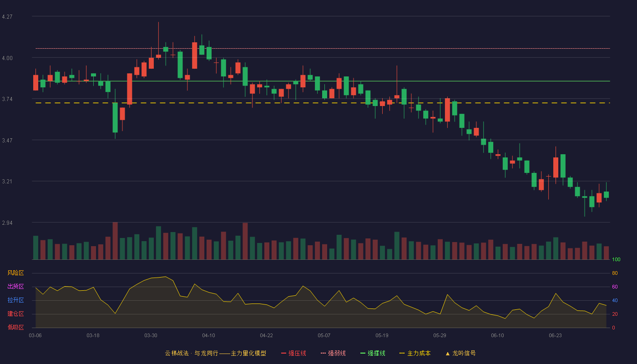
Task: Click the 0 indicator axis value
Action: point(613,328)
